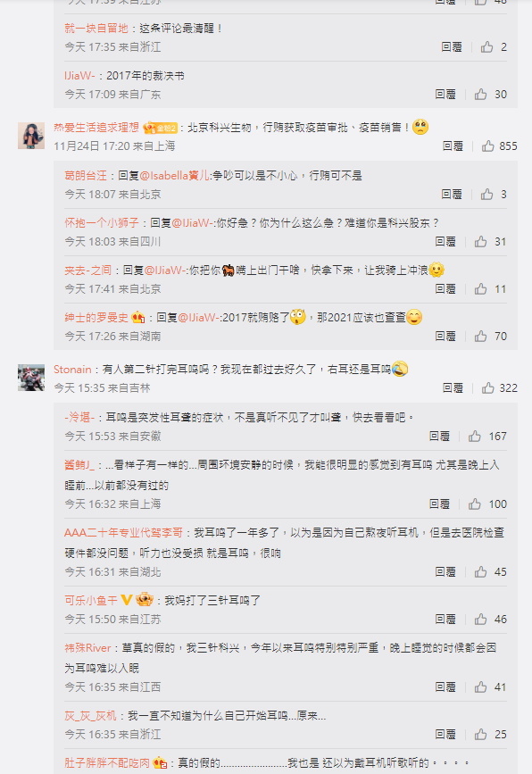Reply to 葛朗台汪's comment
The image size is (532, 774).
(x=452, y=195)
